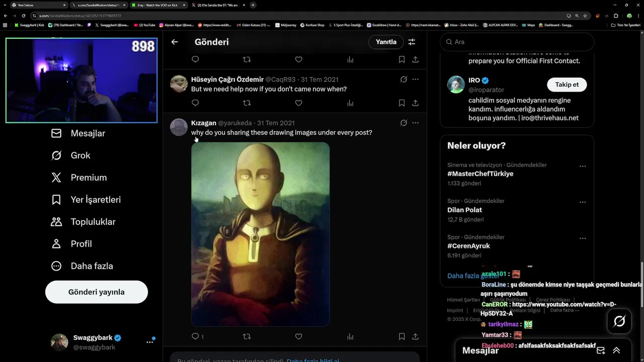This screenshot has width=644, height=362.
Task: Open the Tüm Yer İşaretleri folder
Action: coord(625,25)
